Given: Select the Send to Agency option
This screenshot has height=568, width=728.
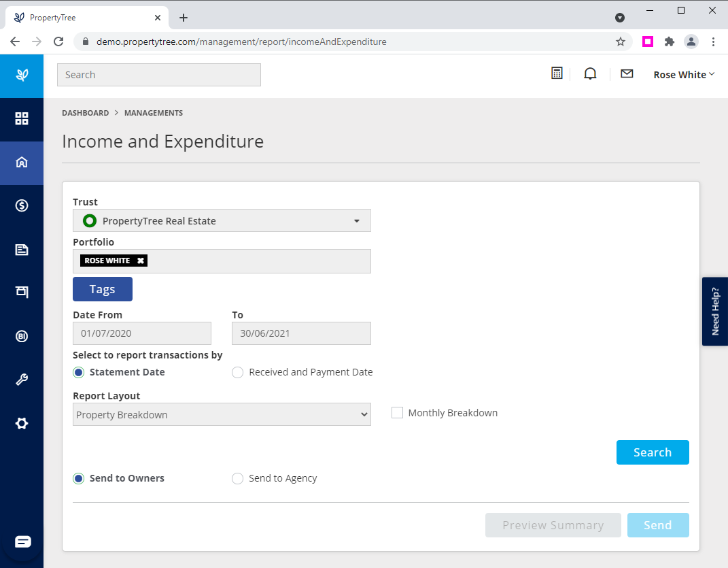Looking at the screenshot, I should coord(237,478).
